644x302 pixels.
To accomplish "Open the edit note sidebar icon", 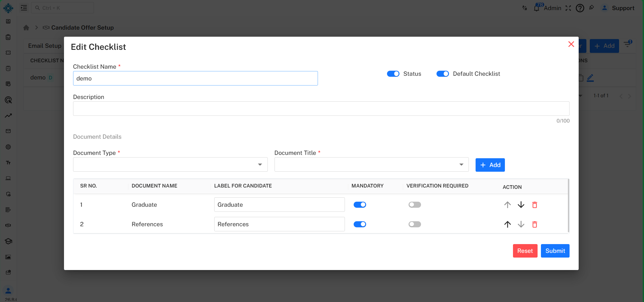I will 8,210.
